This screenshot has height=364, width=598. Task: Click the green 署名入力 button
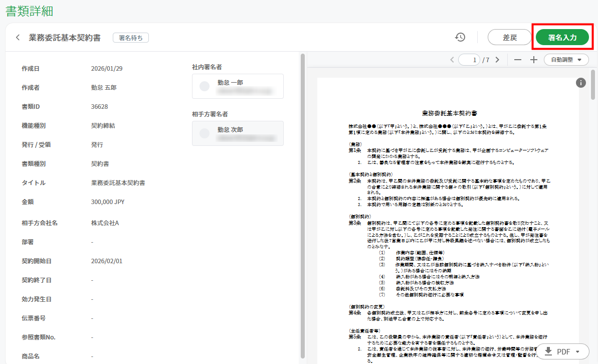[x=562, y=38]
